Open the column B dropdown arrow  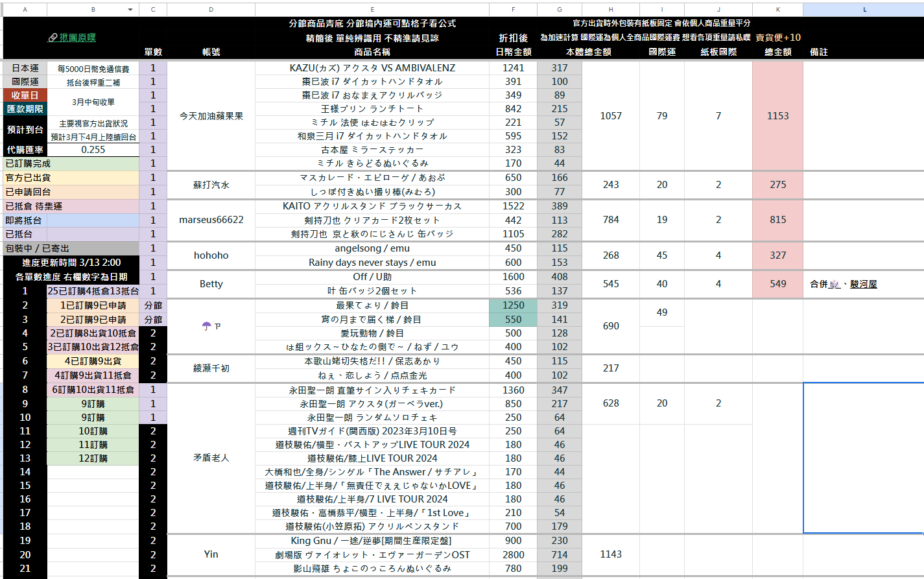coord(130,10)
